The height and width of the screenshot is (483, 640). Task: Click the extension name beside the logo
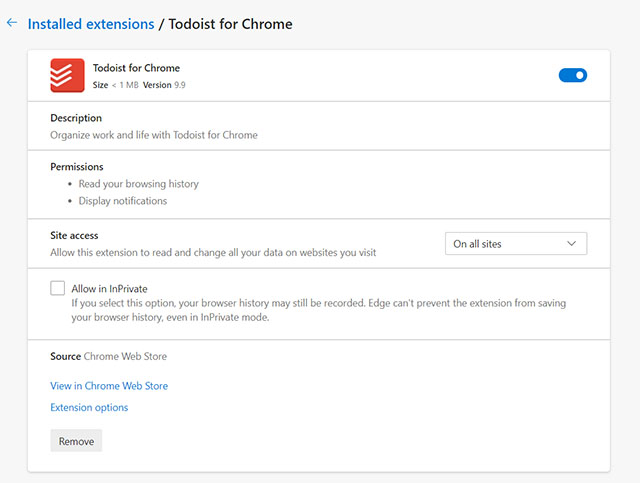[x=136, y=68]
